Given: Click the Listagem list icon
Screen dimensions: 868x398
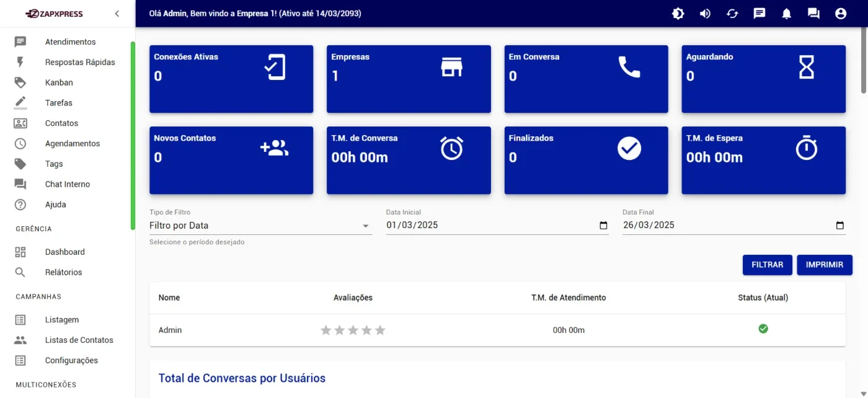Looking at the screenshot, I should (20, 320).
